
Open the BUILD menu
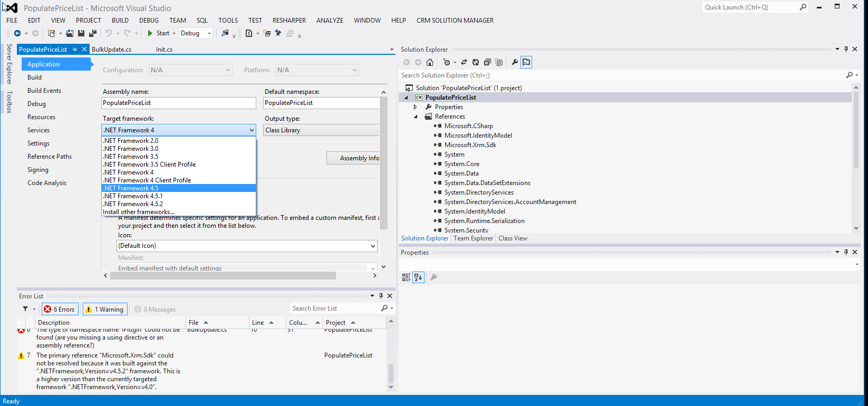(x=120, y=20)
